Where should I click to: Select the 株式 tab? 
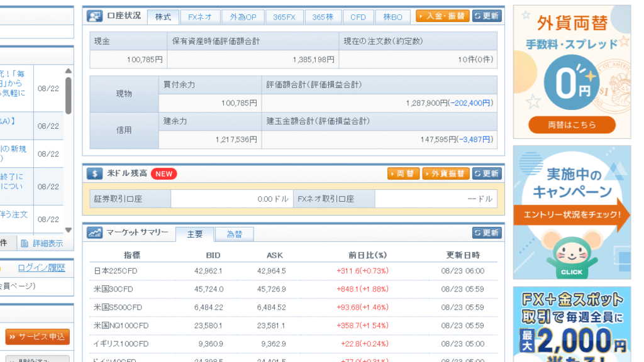click(163, 17)
